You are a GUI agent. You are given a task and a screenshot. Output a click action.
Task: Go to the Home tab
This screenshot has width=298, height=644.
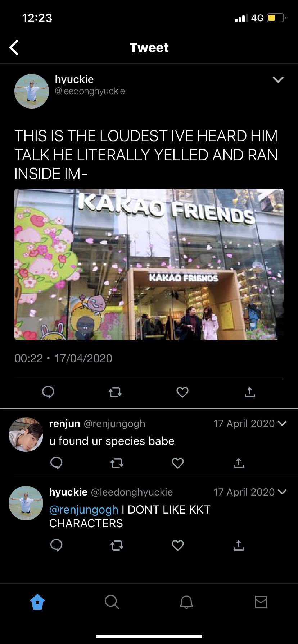pos(37,602)
